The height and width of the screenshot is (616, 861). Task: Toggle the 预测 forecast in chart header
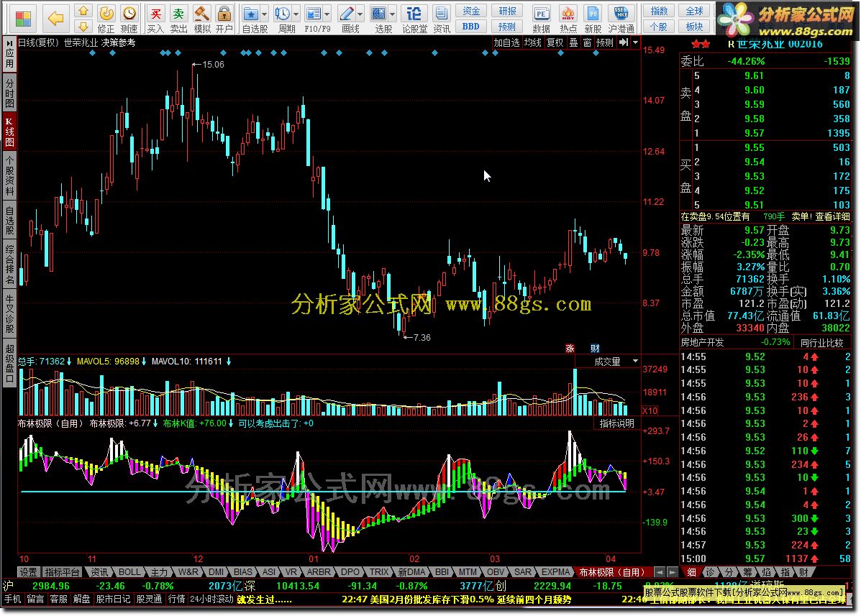click(x=605, y=42)
